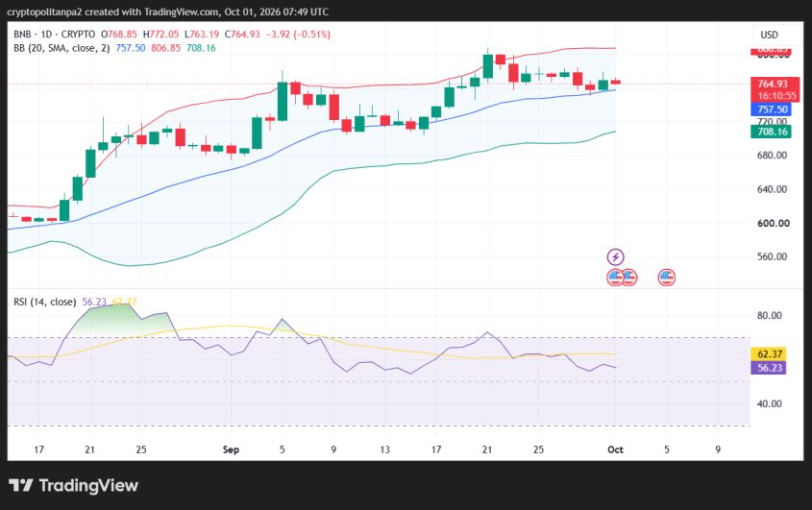
Task: Click the Oct label on the date axis
Action: [x=615, y=449]
